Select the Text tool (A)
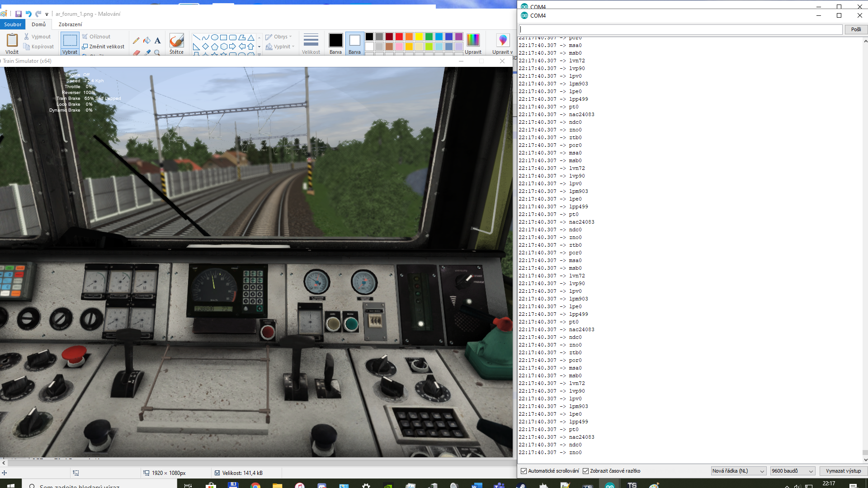This screenshot has height=488, width=868. (157, 40)
